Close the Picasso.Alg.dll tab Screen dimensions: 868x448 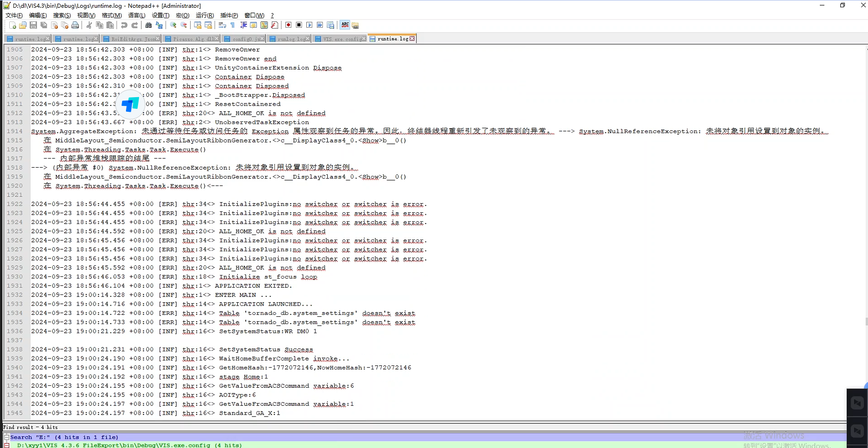click(216, 39)
